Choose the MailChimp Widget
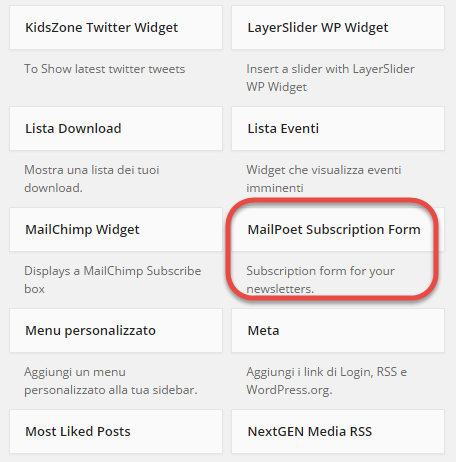 click(x=116, y=229)
